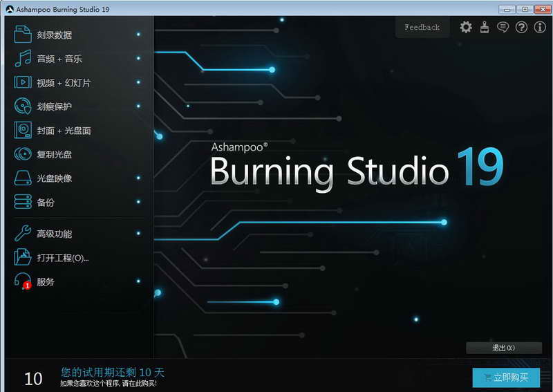The width and height of the screenshot is (553, 392).
Task: Click the disc image drive icon (光盘映像)
Action: [x=23, y=178]
